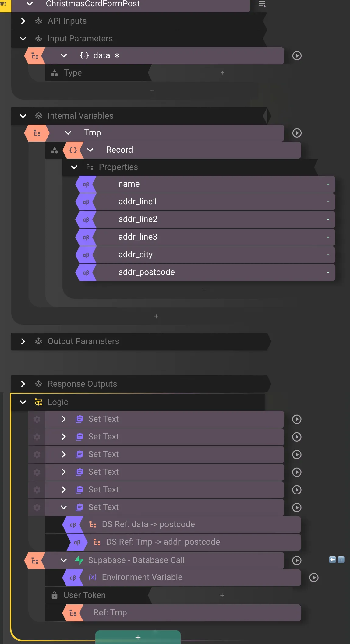Image resolution: width=350 pixels, height=644 pixels.
Task: Click the green plus button at bottom
Action: point(138,637)
